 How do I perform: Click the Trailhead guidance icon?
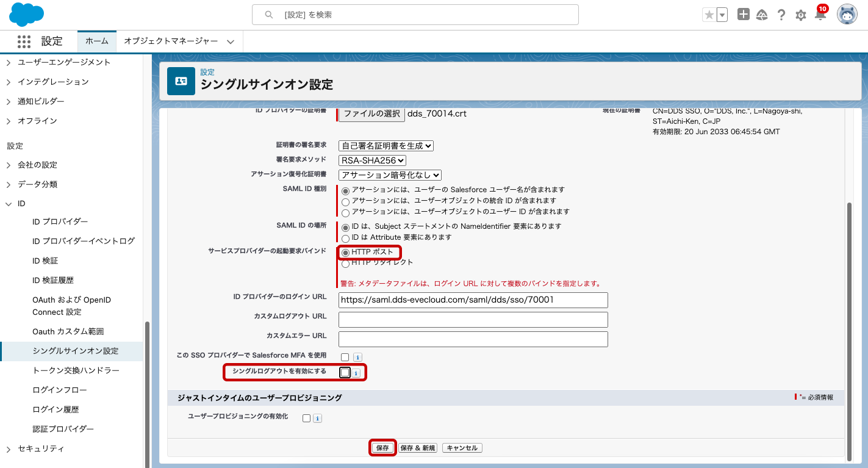[762, 15]
